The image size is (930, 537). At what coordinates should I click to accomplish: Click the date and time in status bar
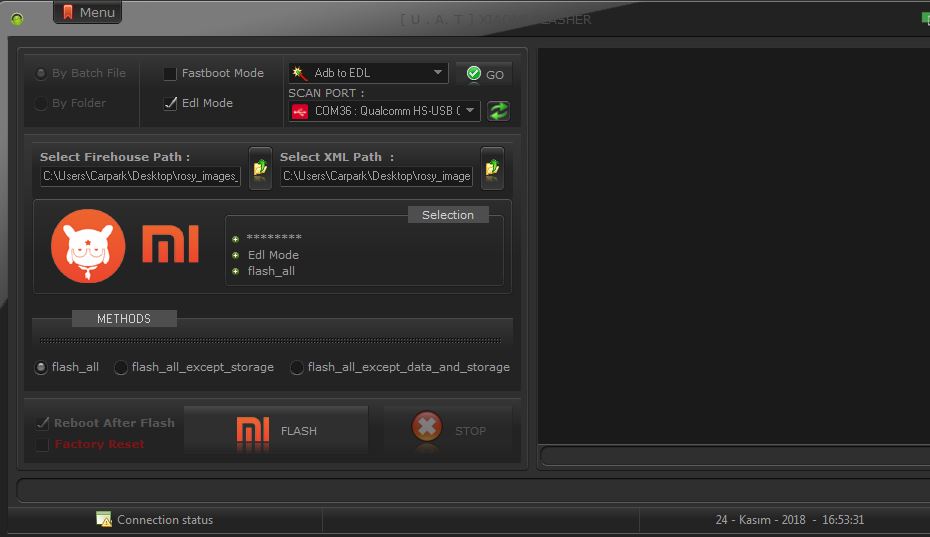point(789,520)
